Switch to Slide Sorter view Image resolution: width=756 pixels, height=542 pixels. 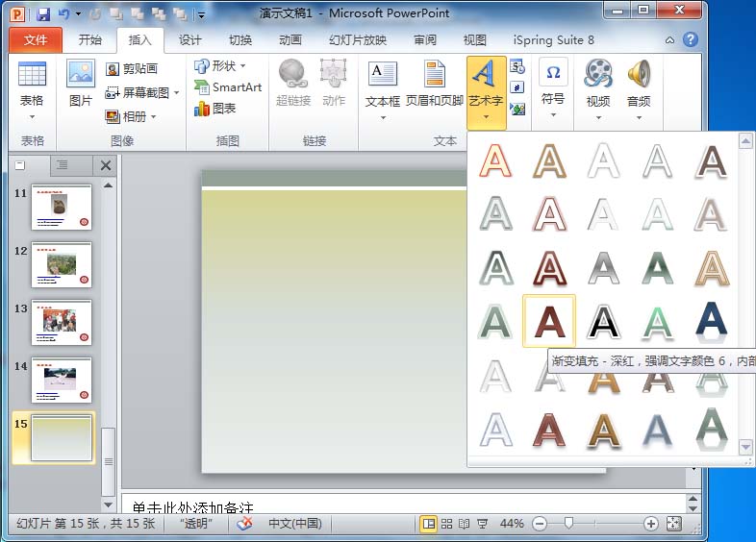tap(447, 524)
